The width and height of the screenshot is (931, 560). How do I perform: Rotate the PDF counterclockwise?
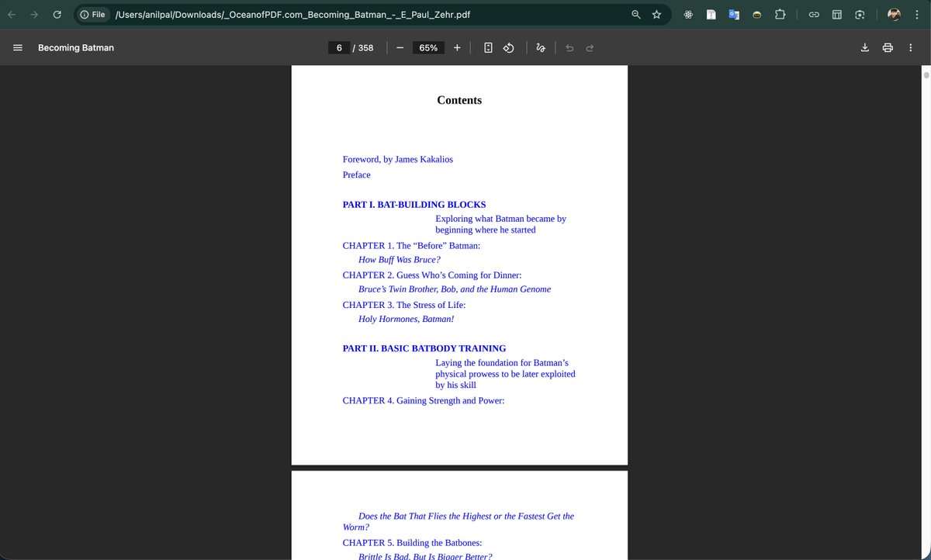point(509,47)
